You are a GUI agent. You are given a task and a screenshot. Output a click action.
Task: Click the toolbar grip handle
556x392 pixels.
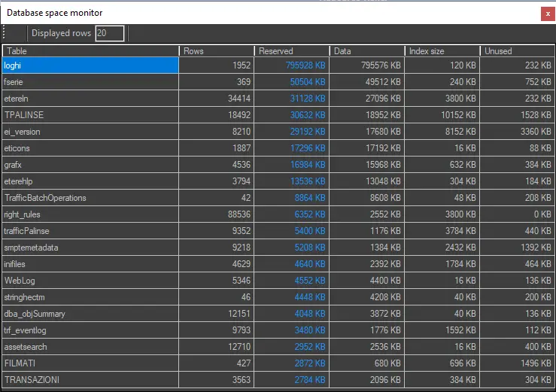5,33
